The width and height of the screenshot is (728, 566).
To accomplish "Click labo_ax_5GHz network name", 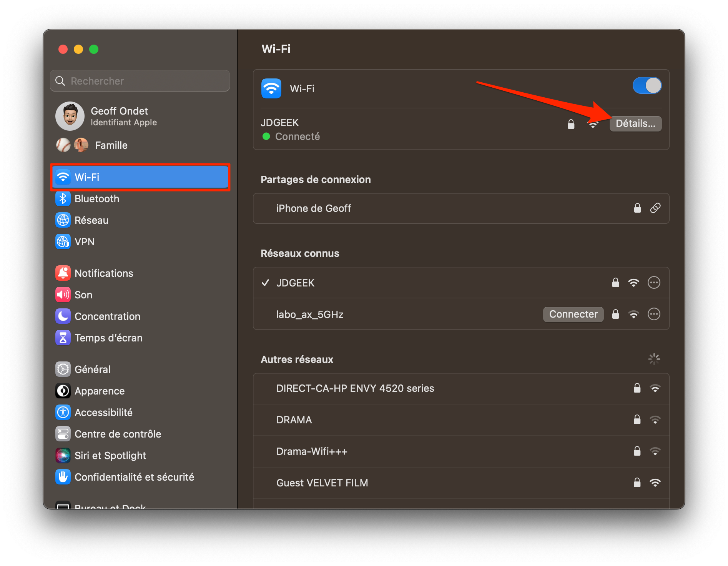I will [x=310, y=315].
